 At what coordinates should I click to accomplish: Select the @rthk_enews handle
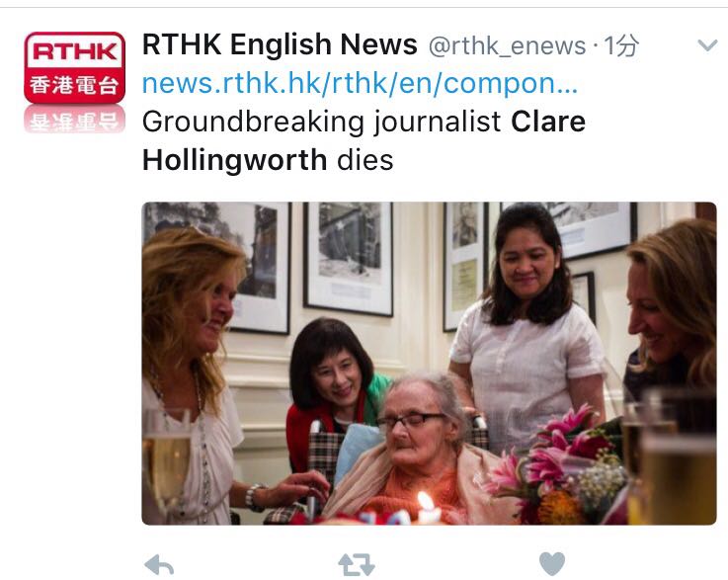507,46
